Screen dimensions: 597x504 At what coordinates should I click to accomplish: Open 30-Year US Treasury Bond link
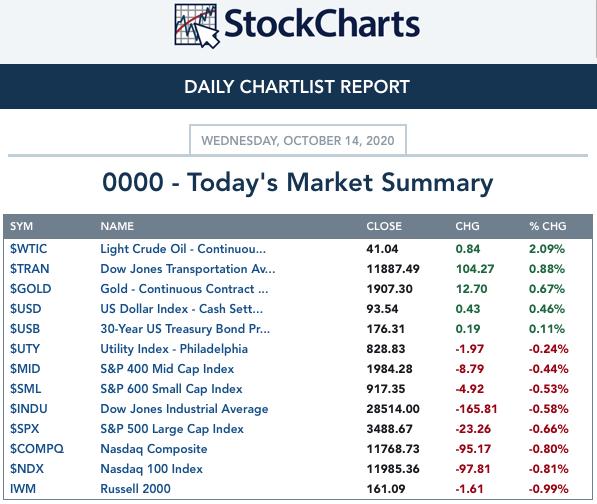tap(185, 329)
